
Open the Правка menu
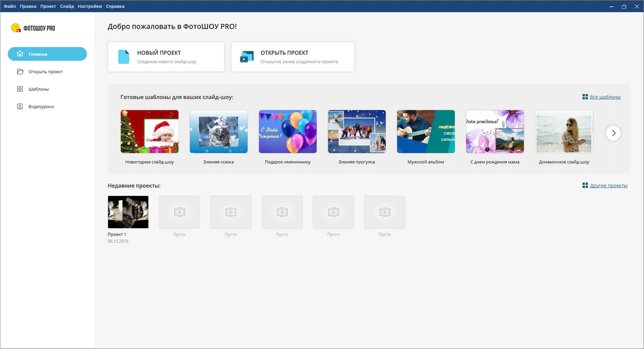coord(28,7)
